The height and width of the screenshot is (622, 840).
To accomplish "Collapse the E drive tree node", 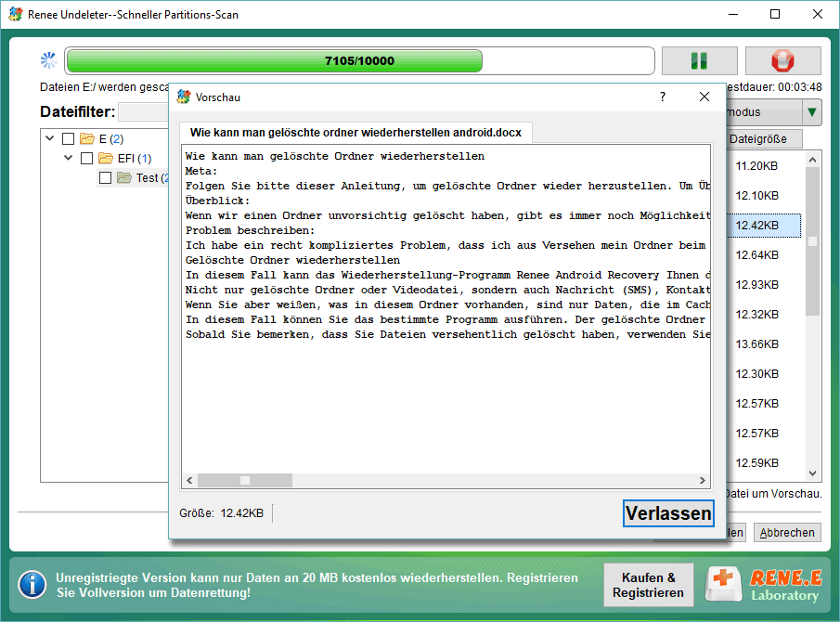I will pyautogui.click(x=50, y=138).
